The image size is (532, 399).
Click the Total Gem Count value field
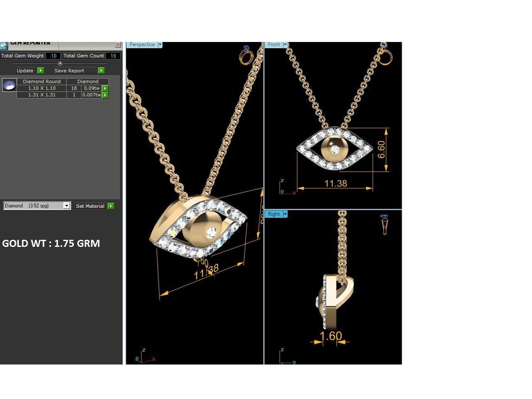(113, 56)
